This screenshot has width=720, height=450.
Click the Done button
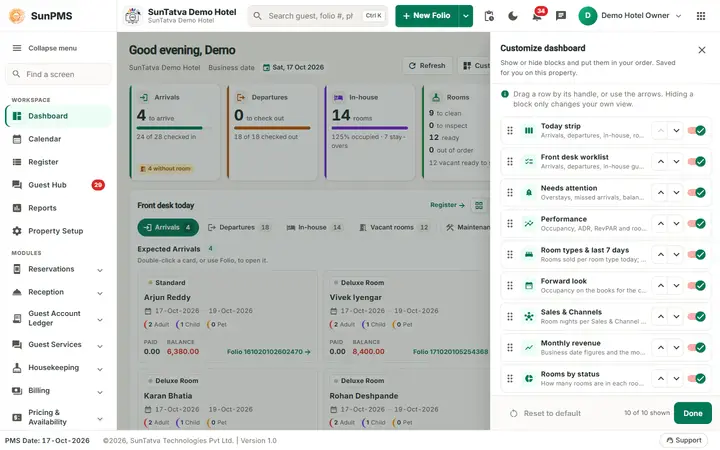[x=692, y=413]
